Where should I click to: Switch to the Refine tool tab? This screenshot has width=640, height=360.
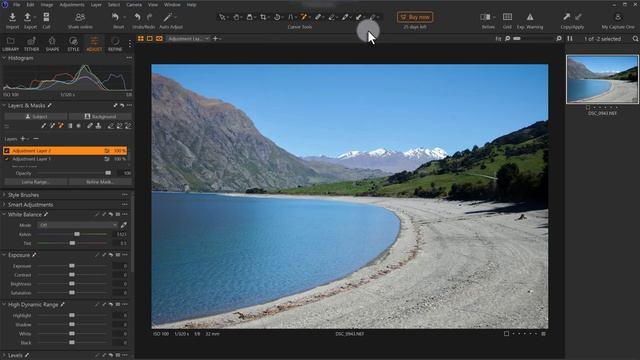point(115,44)
